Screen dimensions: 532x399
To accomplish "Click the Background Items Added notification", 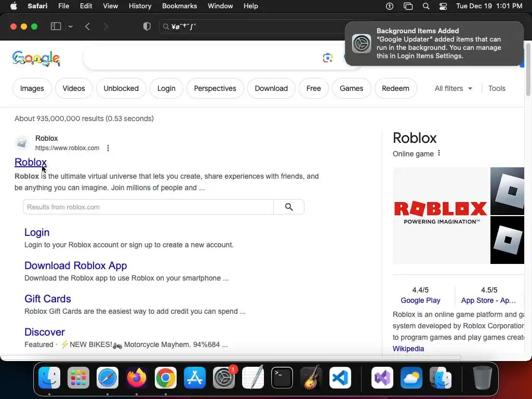I will [x=434, y=44].
